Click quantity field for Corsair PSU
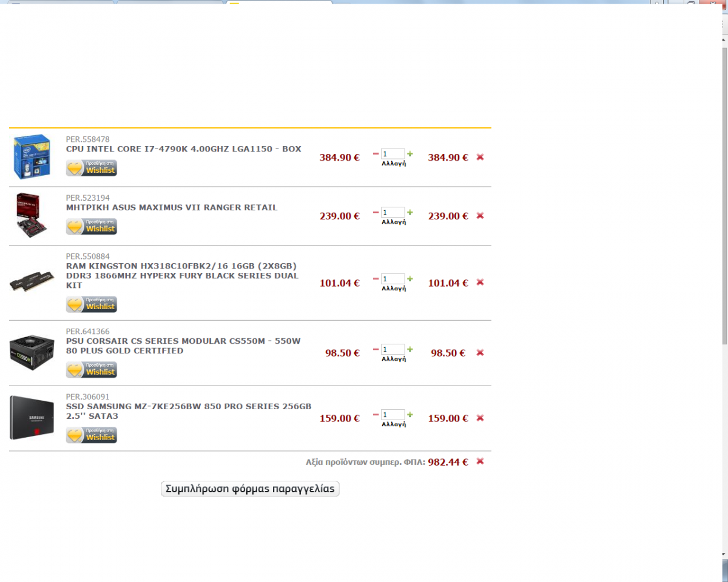This screenshot has width=728, height=582. (x=393, y=350)
